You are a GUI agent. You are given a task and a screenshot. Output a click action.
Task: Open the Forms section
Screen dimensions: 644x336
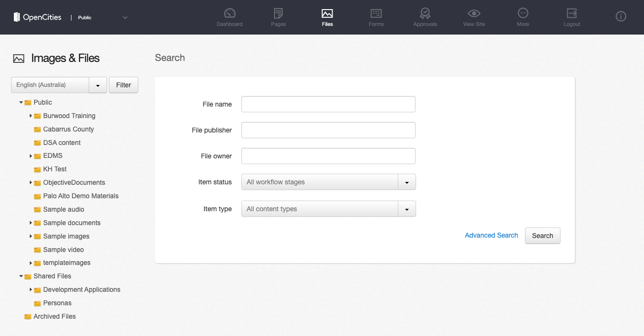point(376,16)
